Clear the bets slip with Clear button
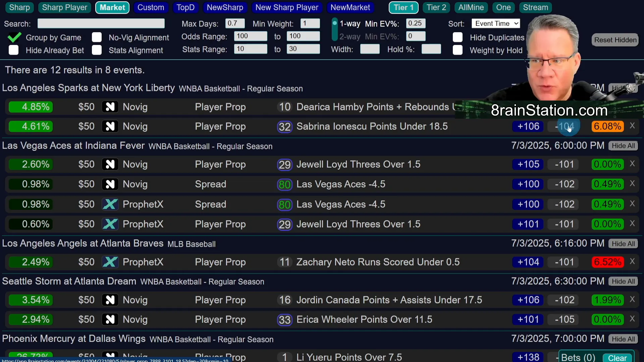644x362 pixels. click(617, 358)
